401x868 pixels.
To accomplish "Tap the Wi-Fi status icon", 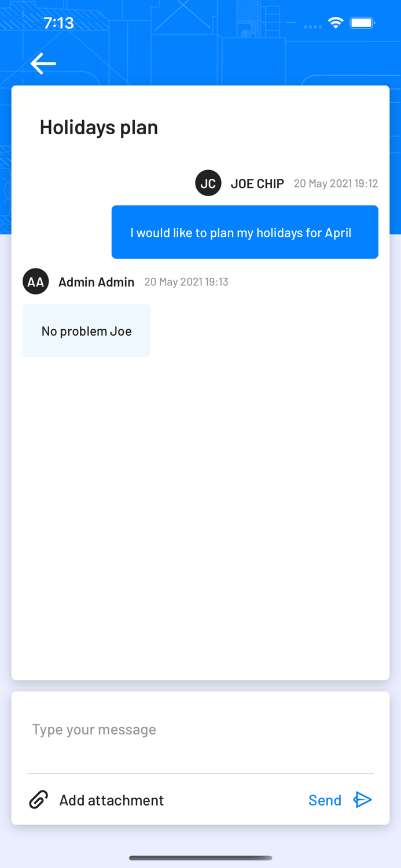I will point(336,23).
